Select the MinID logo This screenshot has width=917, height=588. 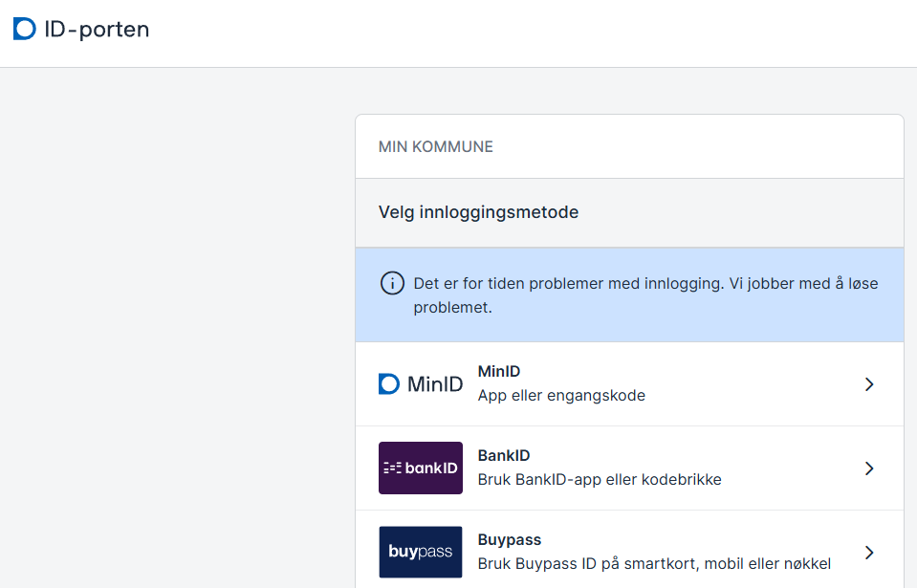click(421, 384)
